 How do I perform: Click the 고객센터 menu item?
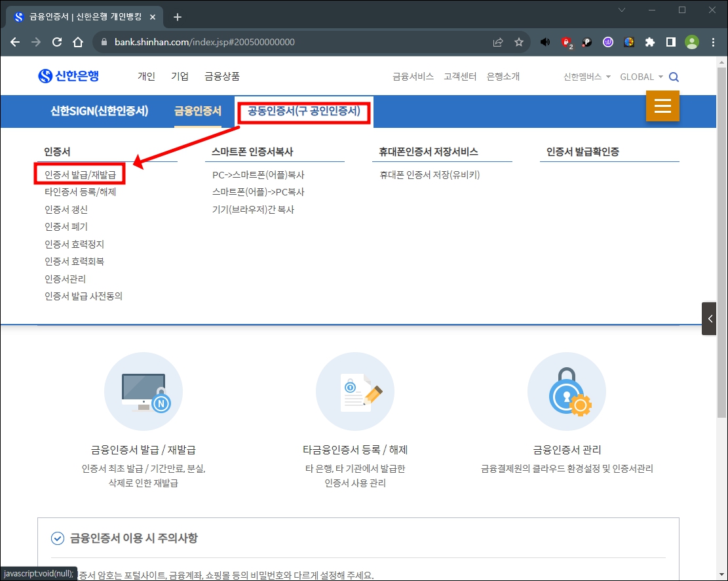(x=460, y=76)
